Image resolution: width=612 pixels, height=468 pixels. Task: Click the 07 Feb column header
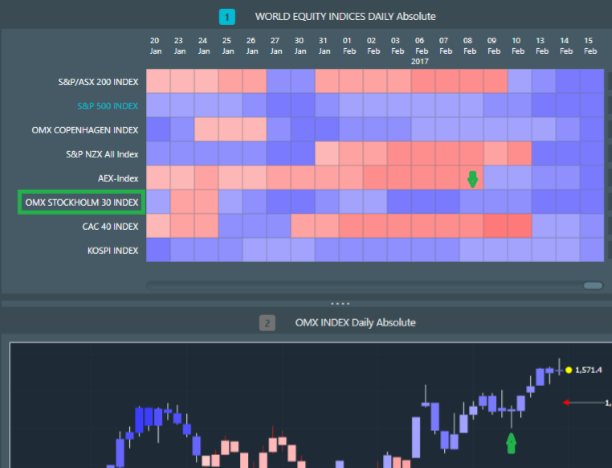[x=445, y=46]
